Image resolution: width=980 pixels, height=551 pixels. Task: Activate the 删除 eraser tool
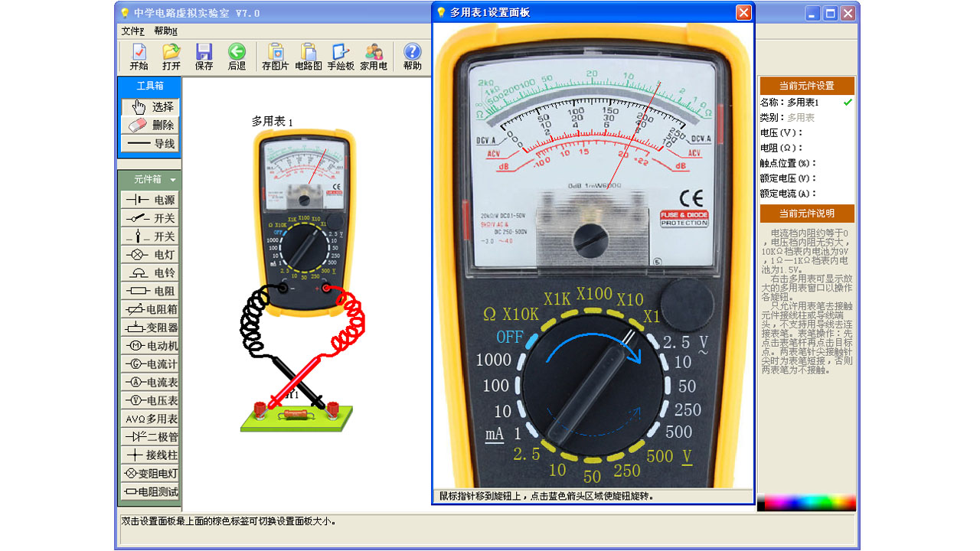(150, 126)
